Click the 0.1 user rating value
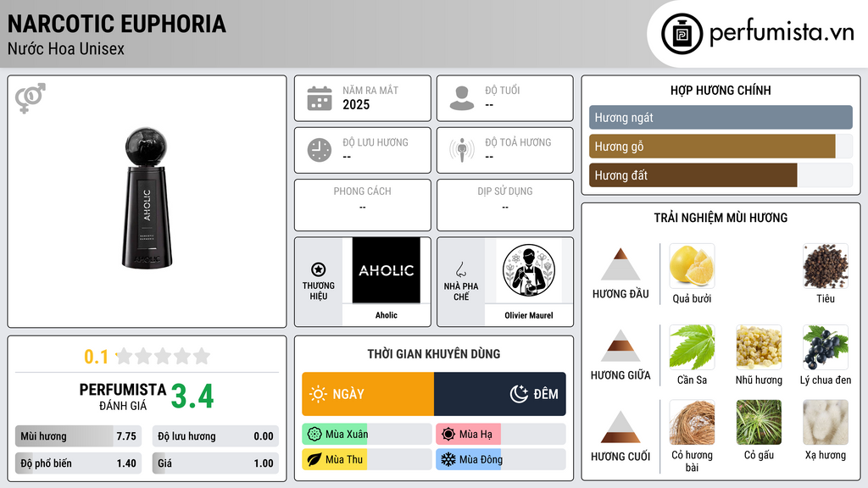This screenshot has width=868, height=488. point(96,357)
